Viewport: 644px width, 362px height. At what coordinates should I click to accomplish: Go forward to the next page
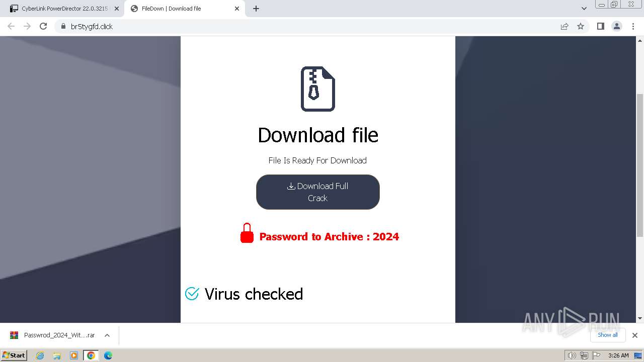pos(27,26)
